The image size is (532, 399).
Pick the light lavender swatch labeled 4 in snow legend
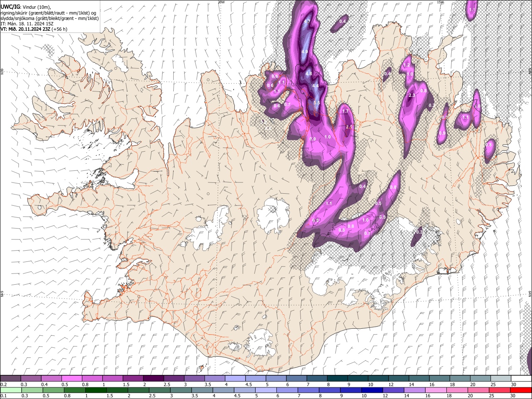(x=235, y=378)
